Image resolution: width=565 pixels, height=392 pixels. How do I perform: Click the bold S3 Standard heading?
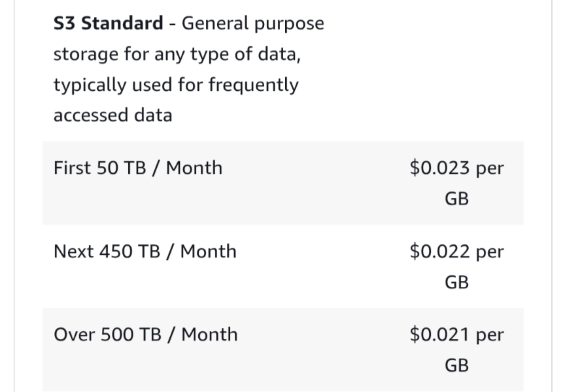(108, 24)
